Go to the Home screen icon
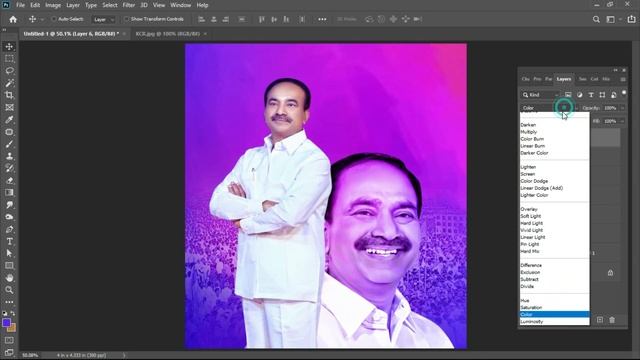Screen dimensions: 640x360 [13, 19]
